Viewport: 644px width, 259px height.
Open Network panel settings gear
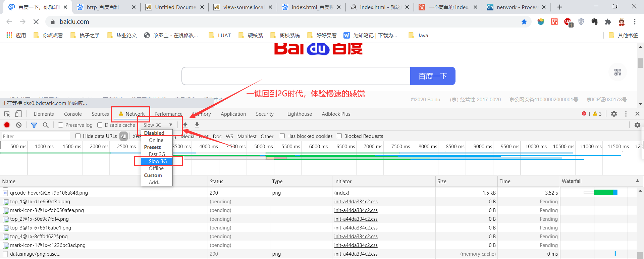point(637,125)
